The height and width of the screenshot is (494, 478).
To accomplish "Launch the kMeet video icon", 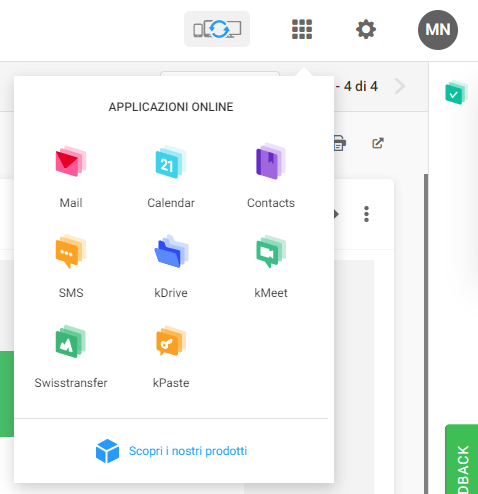I will pos(271,251).
